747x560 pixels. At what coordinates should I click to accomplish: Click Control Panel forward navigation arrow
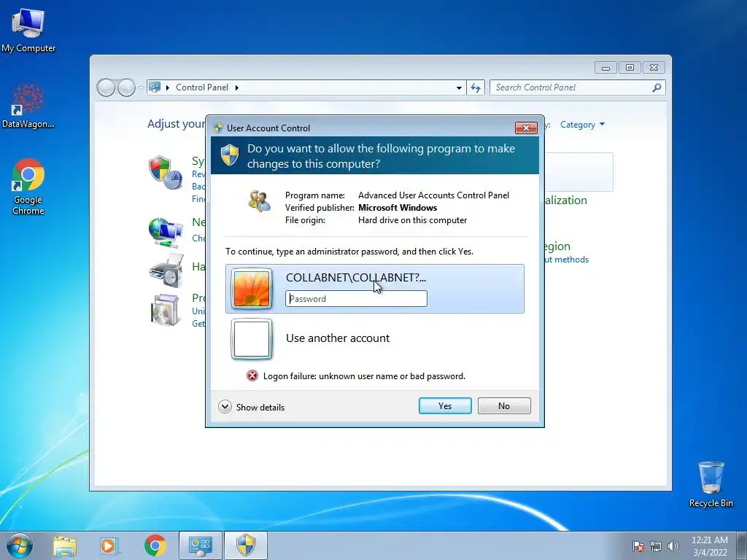coord(126,87)
